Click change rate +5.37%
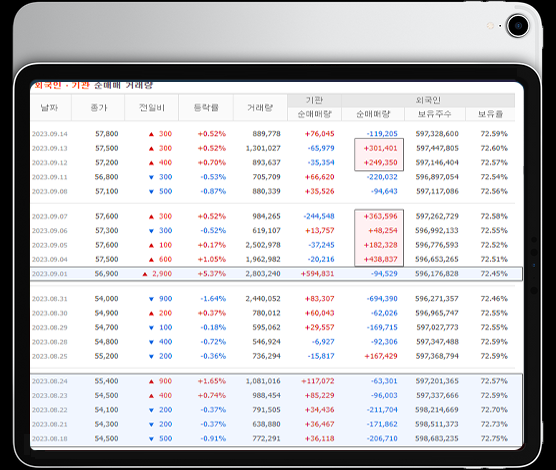The height and width of the screenshot is (470, 556). pos(212,274)
